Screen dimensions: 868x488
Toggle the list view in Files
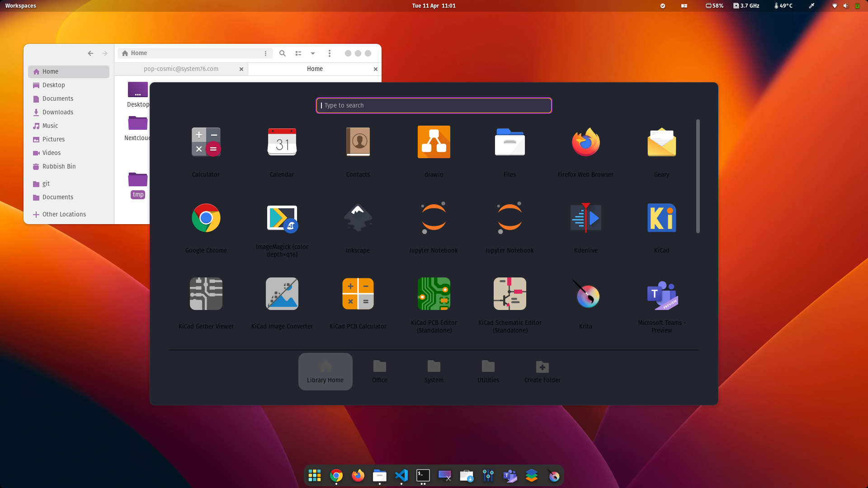click(298, 53)
